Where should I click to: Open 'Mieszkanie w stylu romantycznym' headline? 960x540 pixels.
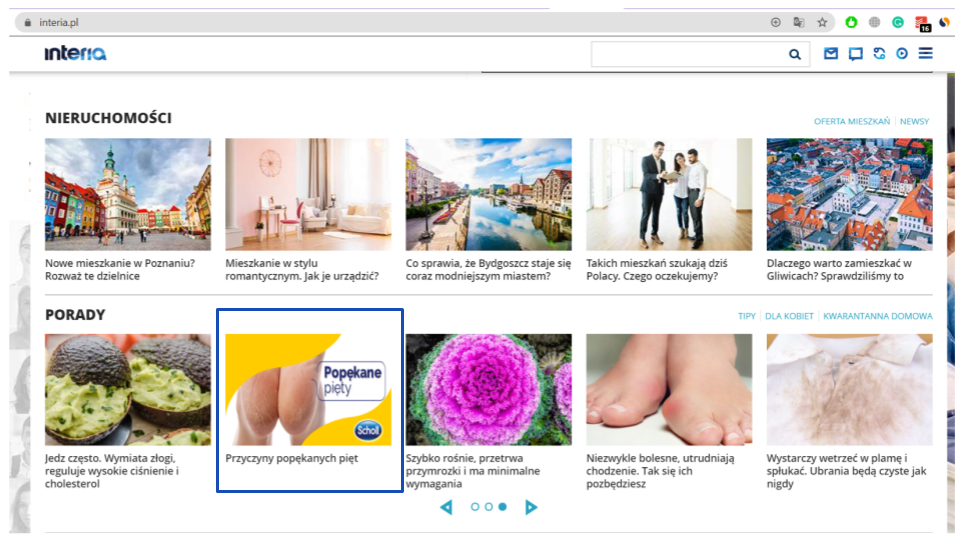click(x=302, y=269)
